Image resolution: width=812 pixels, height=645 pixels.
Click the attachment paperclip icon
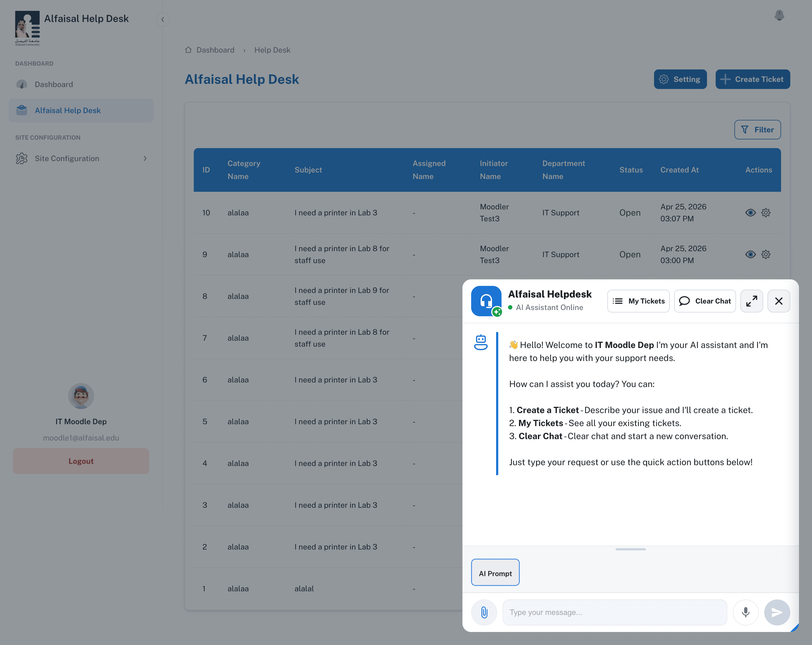pos(484,612)
